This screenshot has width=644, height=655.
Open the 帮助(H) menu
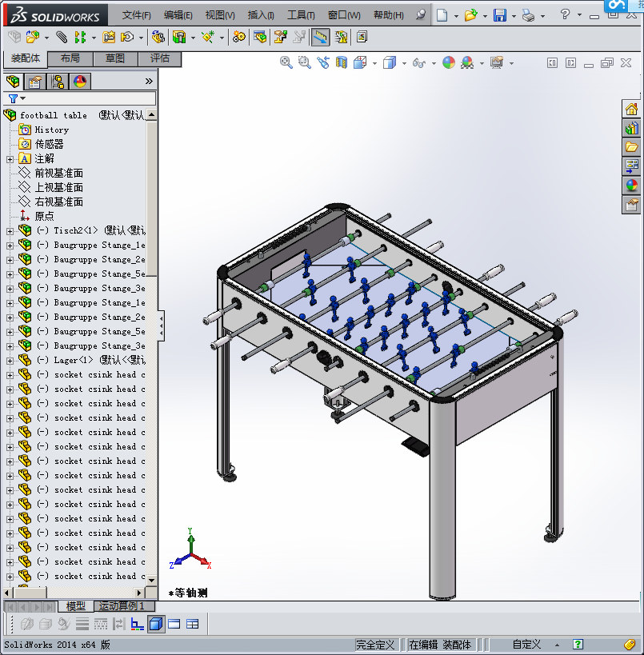click(x=389, y=15)
